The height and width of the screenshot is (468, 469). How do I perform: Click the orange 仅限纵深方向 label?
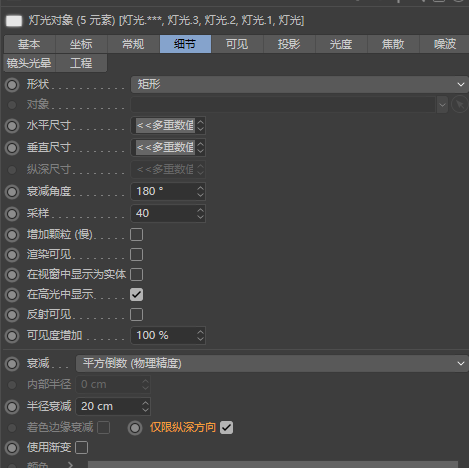[183, 428]
